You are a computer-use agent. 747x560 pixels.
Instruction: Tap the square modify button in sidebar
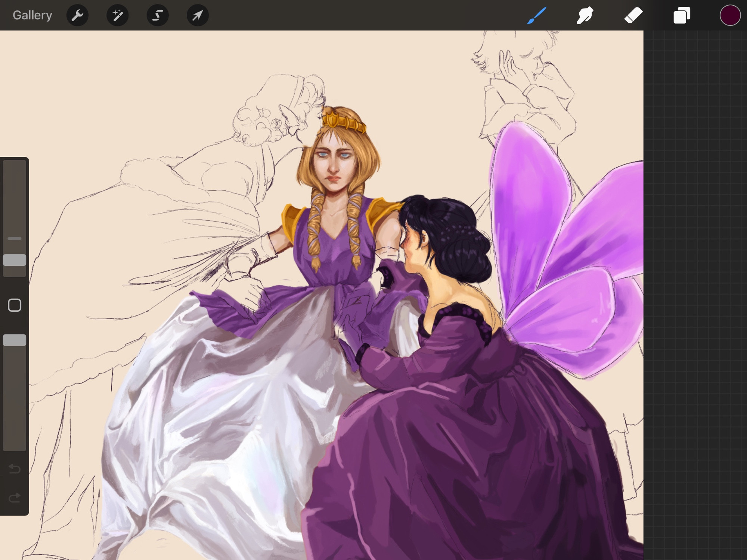(15, 305)
